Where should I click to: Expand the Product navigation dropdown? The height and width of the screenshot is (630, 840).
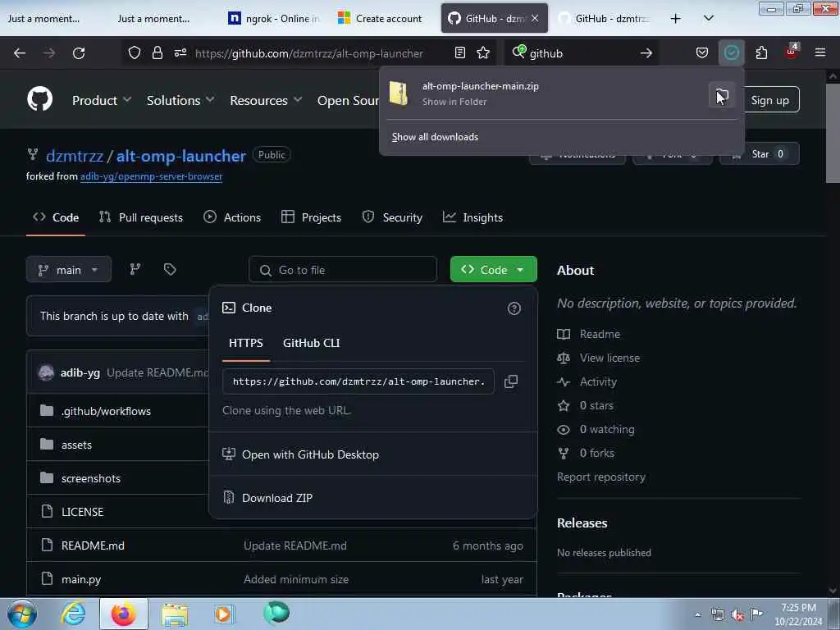(x=102, y=100)
